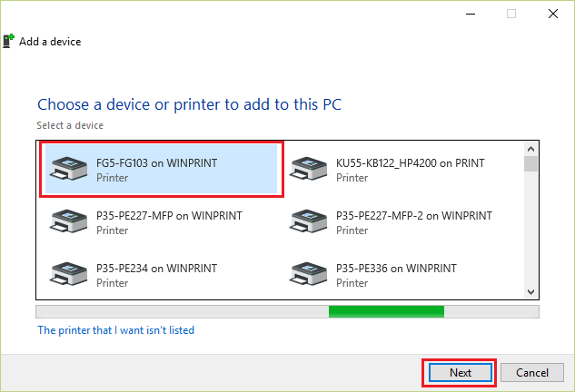Click the device list scroll up arrow
Viewport: 575px width, 392px height.
coord(530,149)
